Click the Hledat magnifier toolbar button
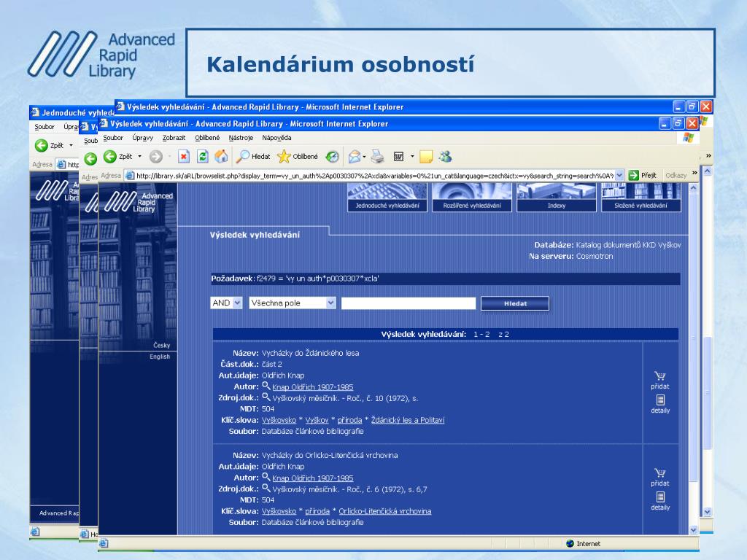 (x=253, y=156)
